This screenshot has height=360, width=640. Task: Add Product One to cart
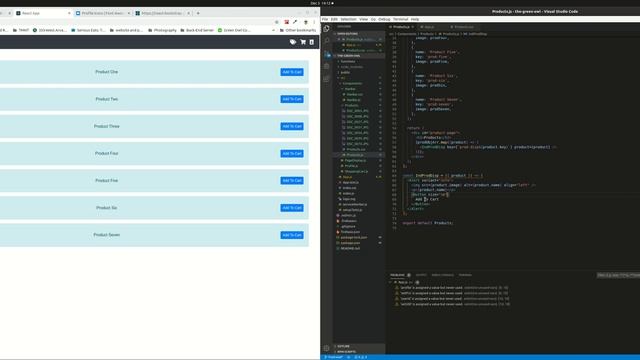pyautogui.click(x=292, y=72)
